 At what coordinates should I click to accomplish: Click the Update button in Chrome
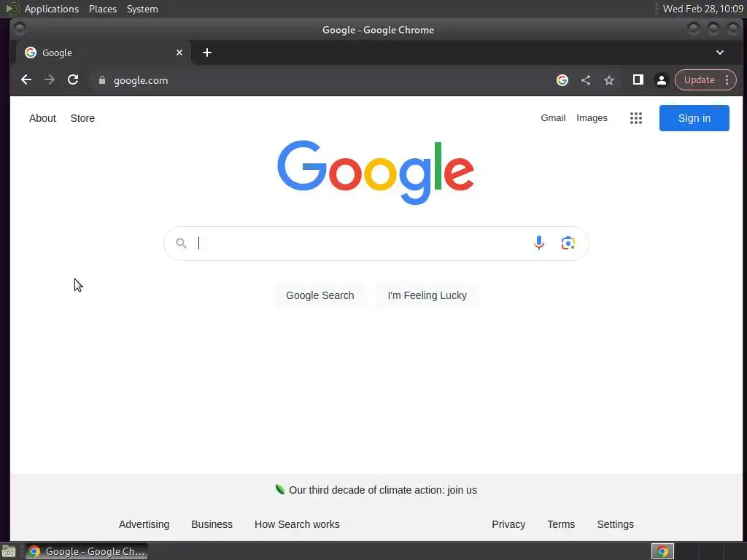pos(699,80)
